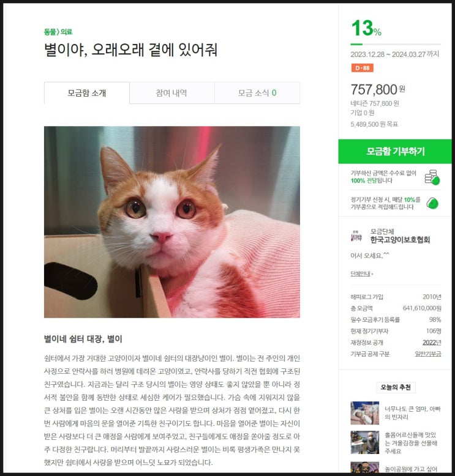This screenshot has width=455, height=476.
Task: Click the 너무나도 큰 엄마, 아빠의 빈자리 recommendation
Action: click(413, 413)
